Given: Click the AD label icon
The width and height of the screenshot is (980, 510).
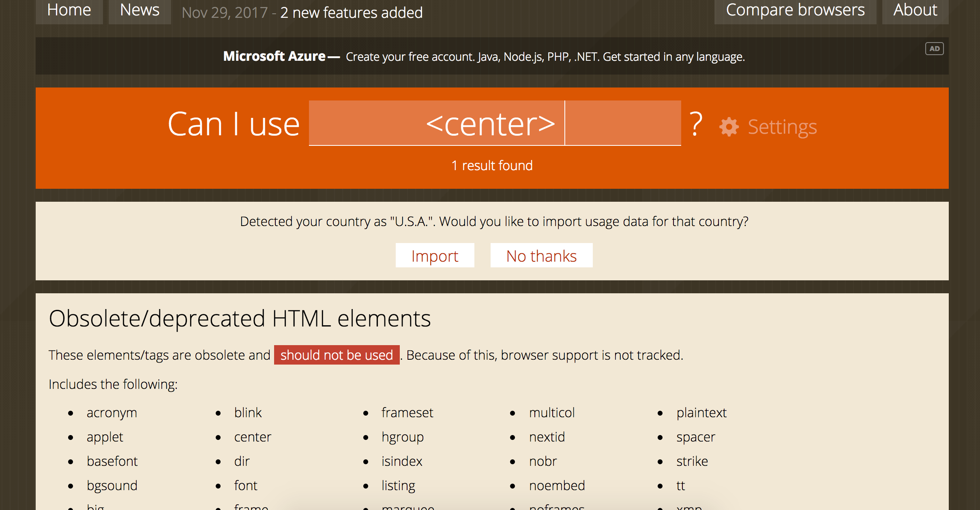Looking at the screenshot, I should tap(935, 49).
